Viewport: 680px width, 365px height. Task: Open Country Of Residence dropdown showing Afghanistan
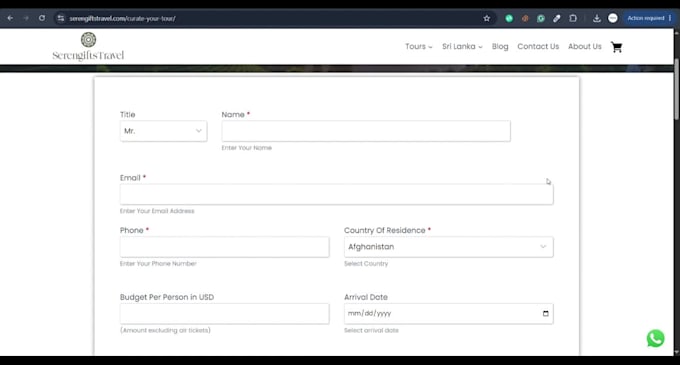coord(448,247)
